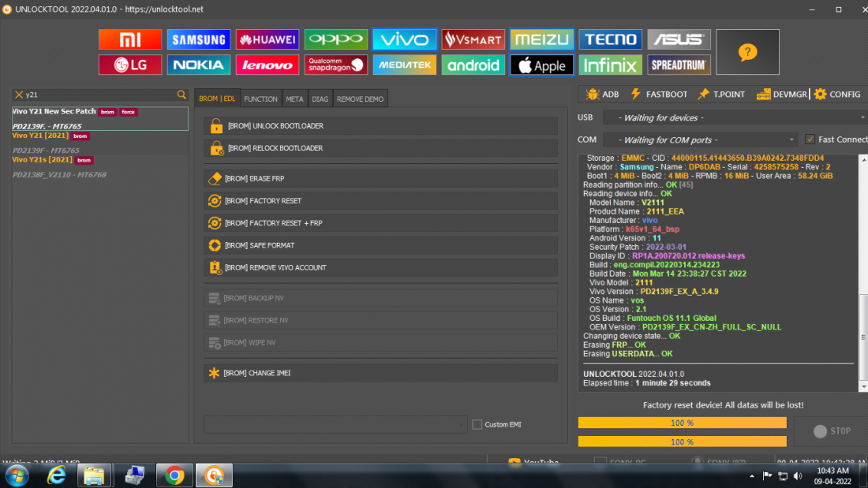868x488 pixels.
Task: Select the Vivo brand icon
Action: pyautogui.click(x=405, y=39)
